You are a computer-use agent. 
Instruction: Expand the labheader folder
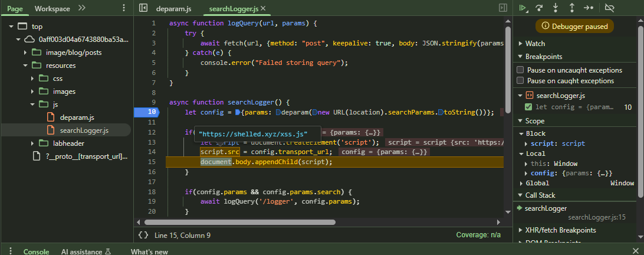(33, 143)
